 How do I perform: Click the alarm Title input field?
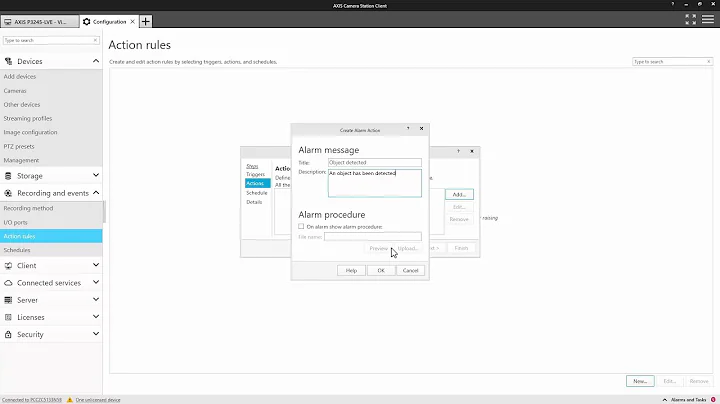(375, 163)
